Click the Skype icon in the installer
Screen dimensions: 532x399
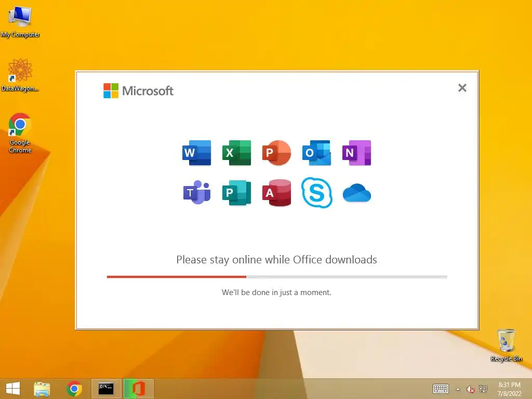(x=316, y=192)
